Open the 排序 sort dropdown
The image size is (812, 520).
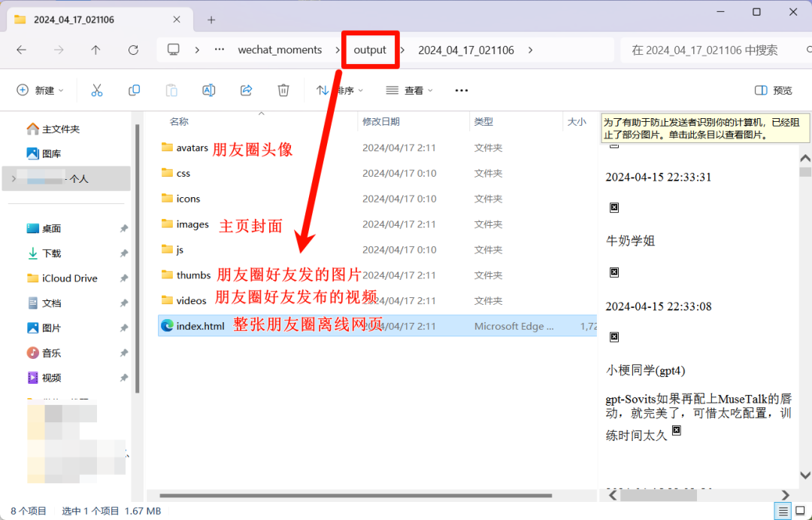point(340,90)
